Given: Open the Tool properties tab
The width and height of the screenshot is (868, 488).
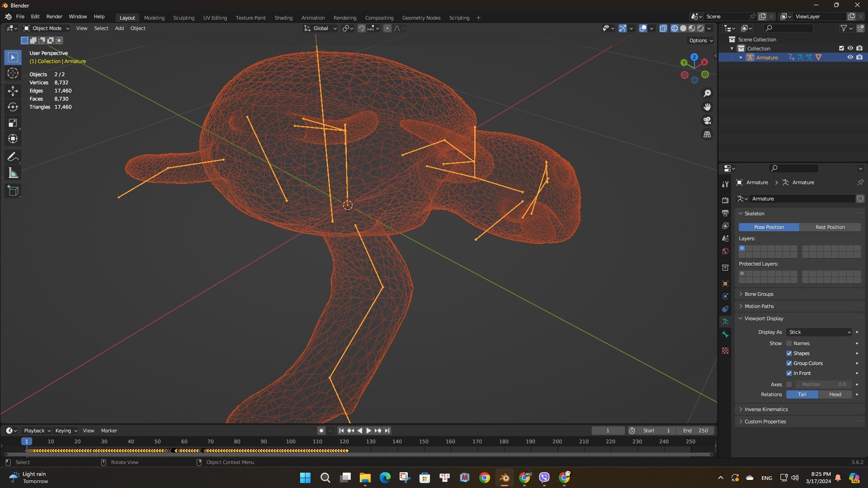Looking at the screenshot, I should pyautogui.click(x=725, y=184).
